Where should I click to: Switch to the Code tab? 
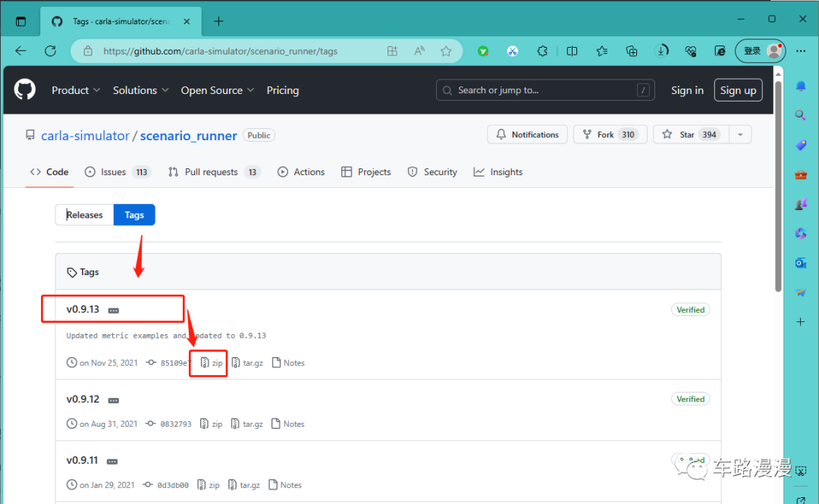[x=49, y=172]
